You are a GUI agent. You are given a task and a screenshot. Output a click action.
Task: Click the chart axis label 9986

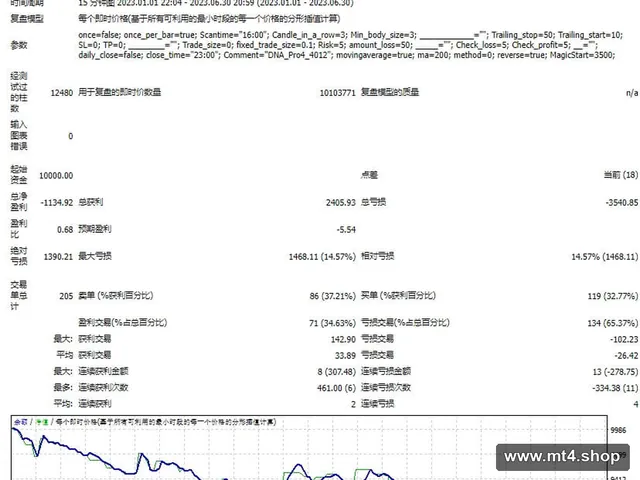618,430
